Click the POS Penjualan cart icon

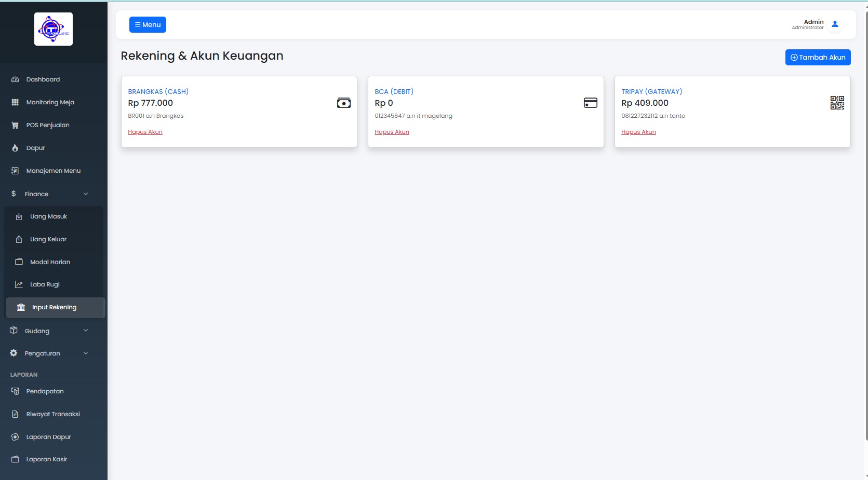coord(15,125)
